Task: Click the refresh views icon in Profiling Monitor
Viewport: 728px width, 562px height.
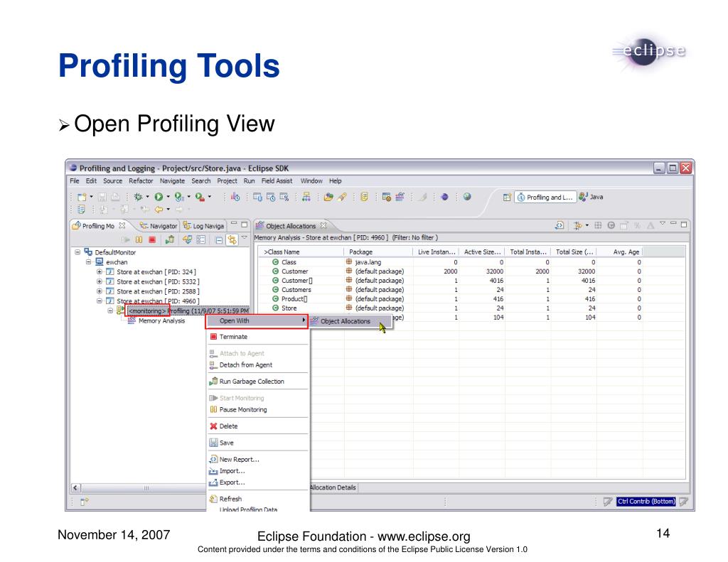Action: [187, 239]
